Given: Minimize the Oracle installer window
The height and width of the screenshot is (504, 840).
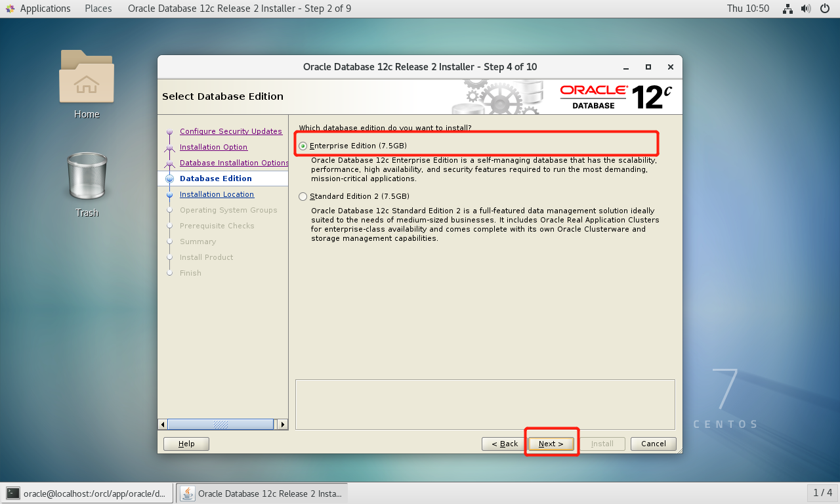Looking at the screenshot, I should click(626, 67).
